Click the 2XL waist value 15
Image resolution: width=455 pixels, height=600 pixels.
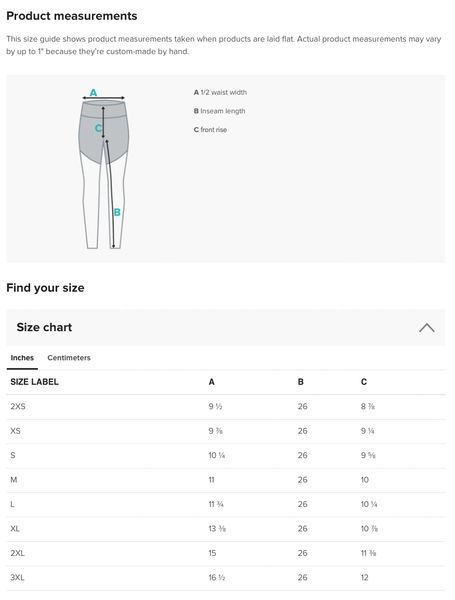click(212, 553)
